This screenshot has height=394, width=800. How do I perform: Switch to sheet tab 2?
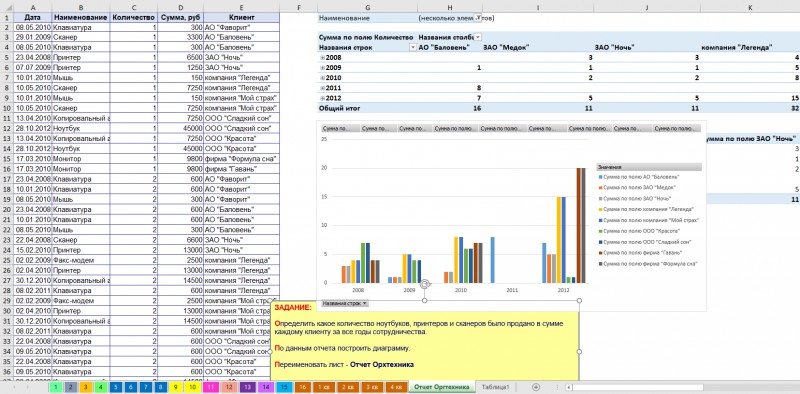click(70, 387)
